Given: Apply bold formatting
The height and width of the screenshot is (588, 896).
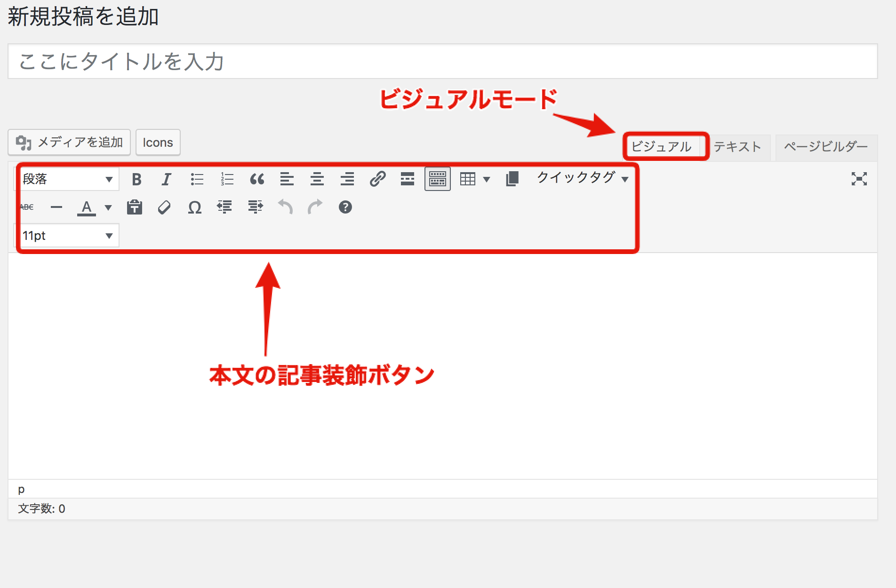Looking at the screenshot, I should pyautogui.click(x=136, y=179).
